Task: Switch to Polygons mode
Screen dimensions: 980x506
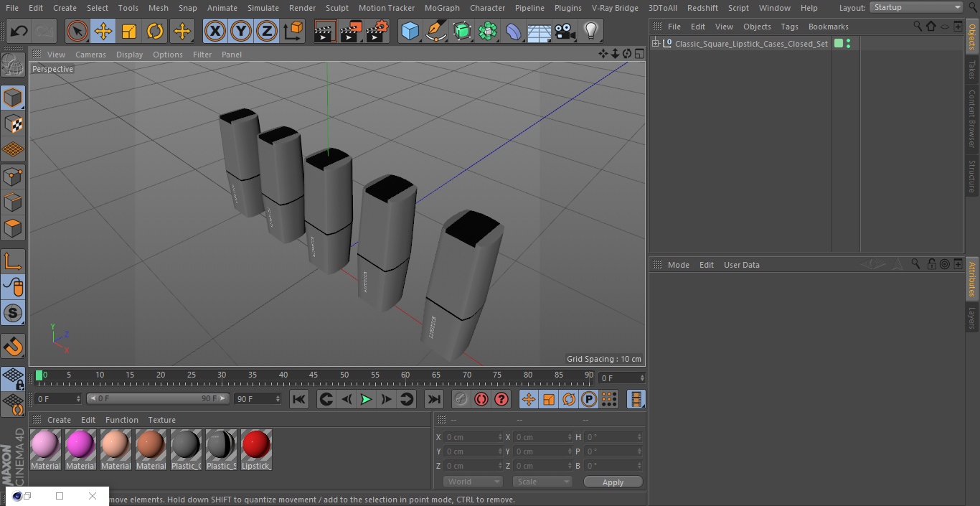Action: tap(13, 228)
